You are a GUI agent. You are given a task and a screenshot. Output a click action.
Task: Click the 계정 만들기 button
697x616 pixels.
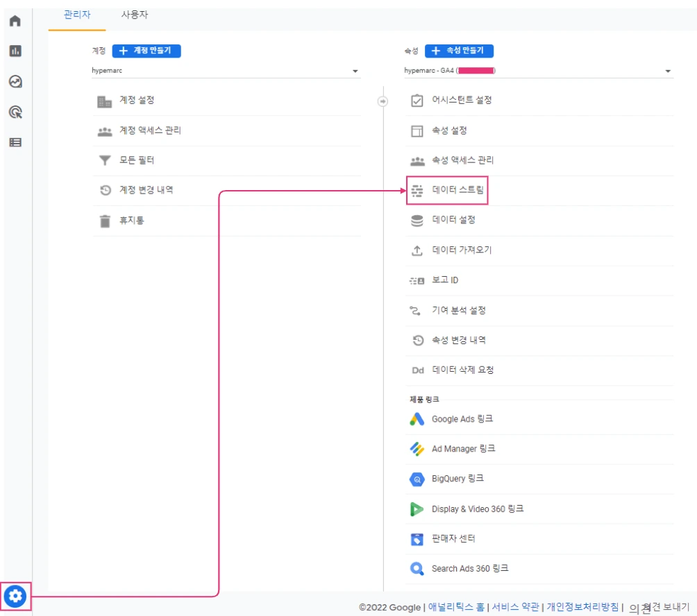[x=146, y=51]
